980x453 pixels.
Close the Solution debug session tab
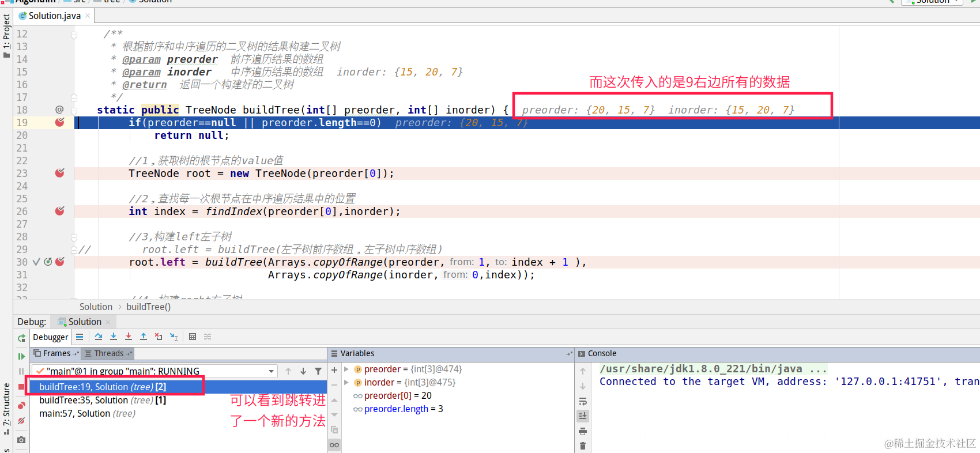click(108, 322)
